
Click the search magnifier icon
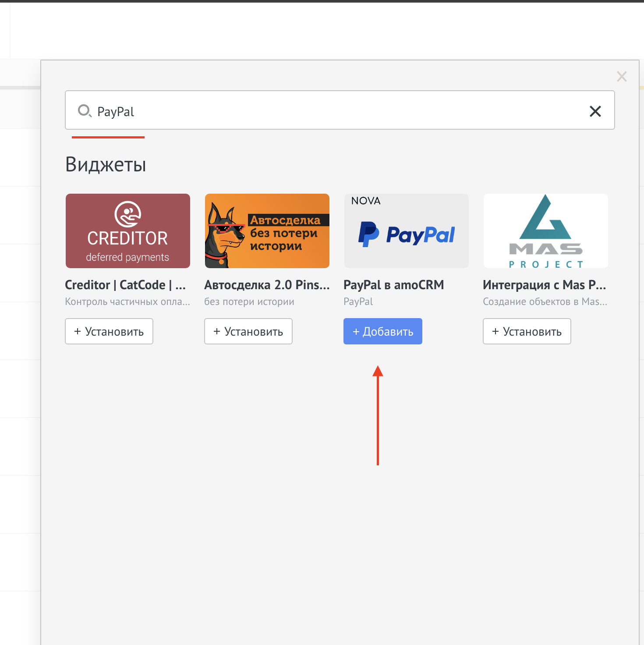click(x=85, y=111)
